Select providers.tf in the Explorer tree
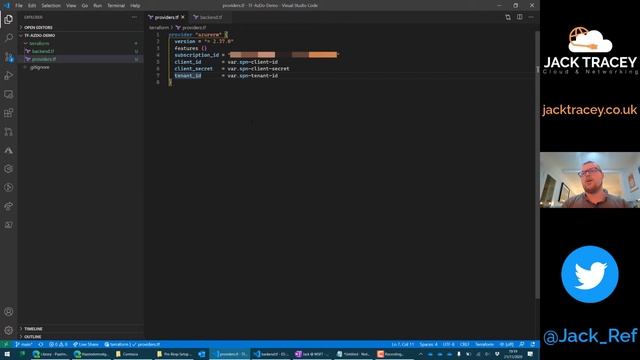This screenshot has width=640, height=360. tap(44, 59)
